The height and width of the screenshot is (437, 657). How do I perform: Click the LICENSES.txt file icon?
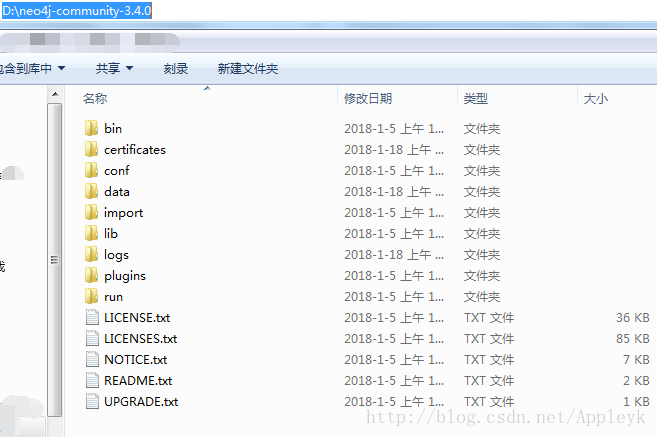tap(92, 338)
